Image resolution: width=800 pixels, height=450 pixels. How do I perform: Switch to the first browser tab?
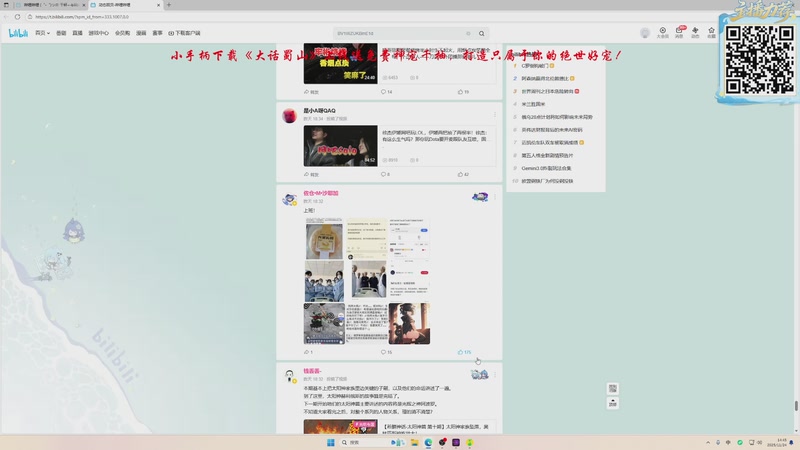(50, 5)
